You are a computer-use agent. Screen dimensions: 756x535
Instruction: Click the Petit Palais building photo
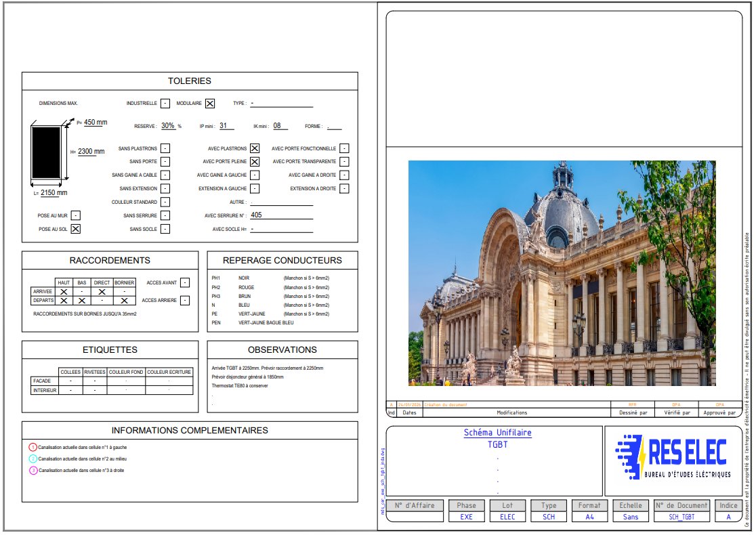click(562, 273)
